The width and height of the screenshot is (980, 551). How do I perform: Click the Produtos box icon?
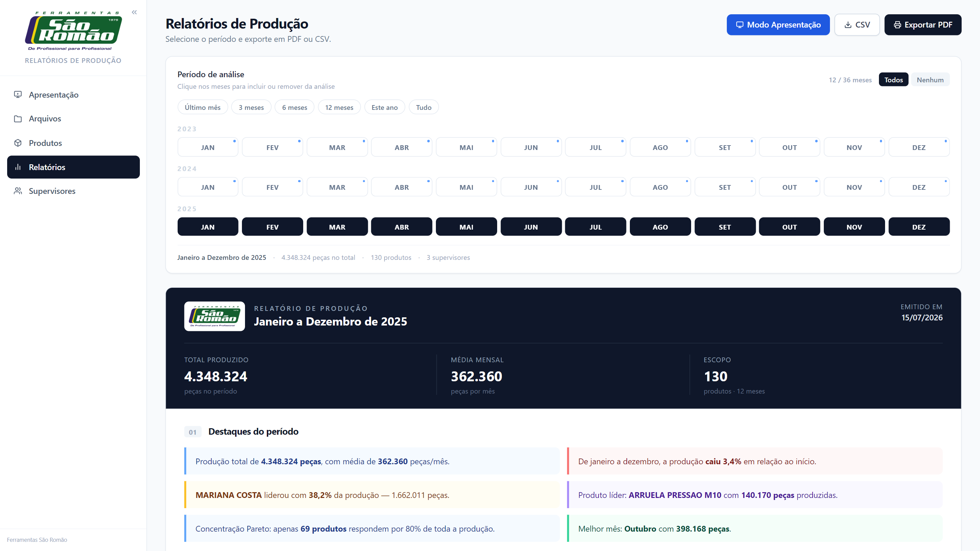point(18,143)
